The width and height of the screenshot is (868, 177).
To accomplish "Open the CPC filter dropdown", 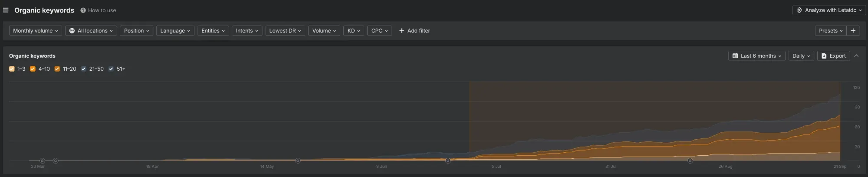I will coord(380,31).
